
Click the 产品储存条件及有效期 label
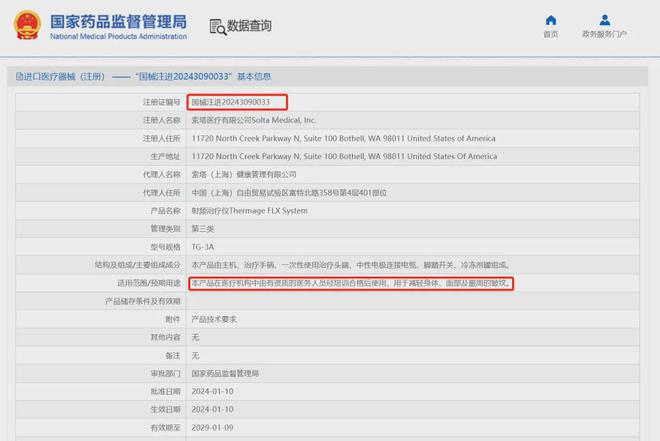143,301
